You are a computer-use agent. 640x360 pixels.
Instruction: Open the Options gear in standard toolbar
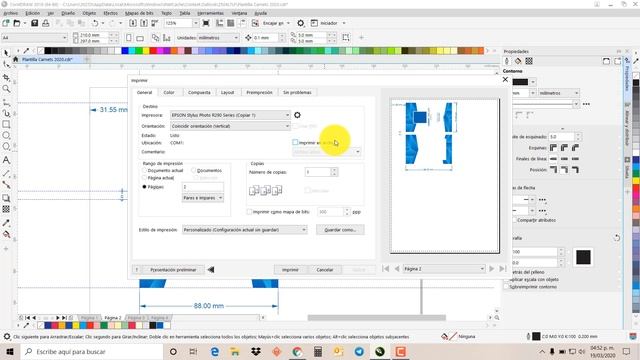pos(301,23)
